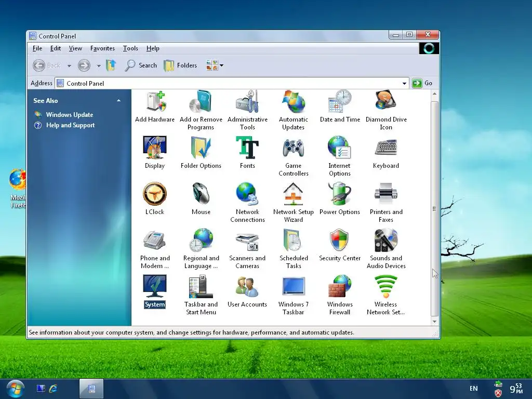This screenshot has width=532, height=399.
Task: Click the Search toolbar button
Action: pos(141,65)
